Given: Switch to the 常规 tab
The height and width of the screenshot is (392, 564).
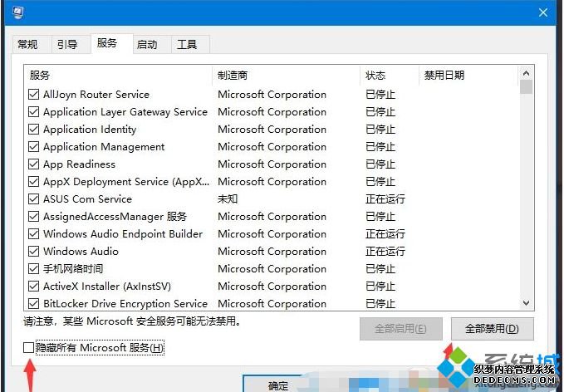Looking at the screenshot, I should [27, 45].
